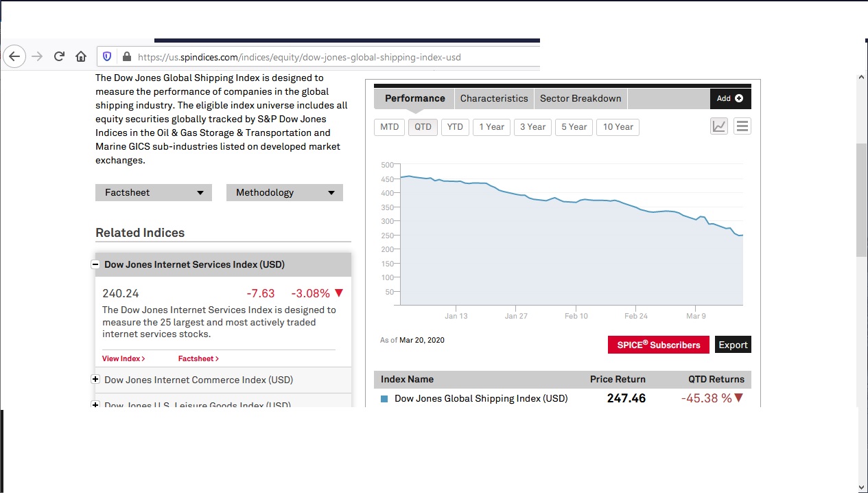Screen dimensions: 868x493
Task: Select the YTD time range
Action: (455, 127)
